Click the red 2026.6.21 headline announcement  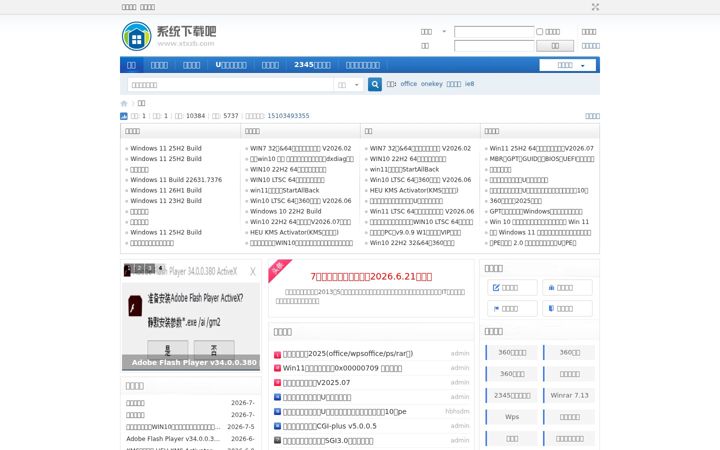coord(371,276)
